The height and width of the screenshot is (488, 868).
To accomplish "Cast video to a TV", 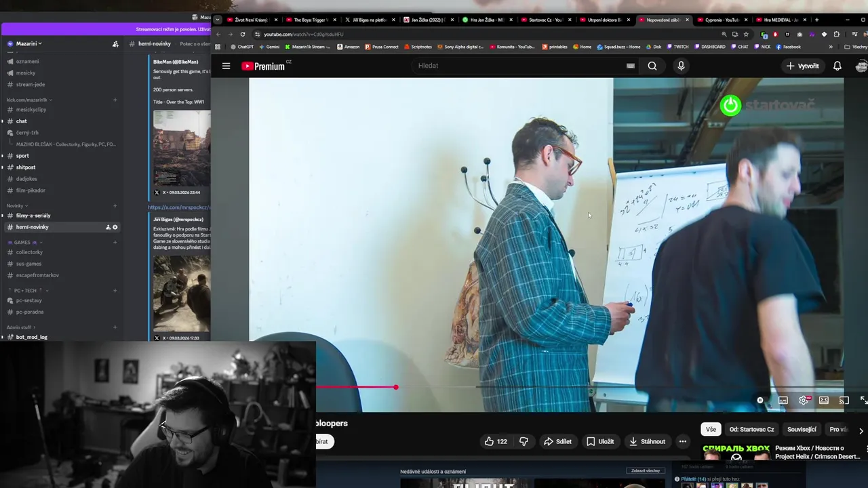I will pos(844,401).
